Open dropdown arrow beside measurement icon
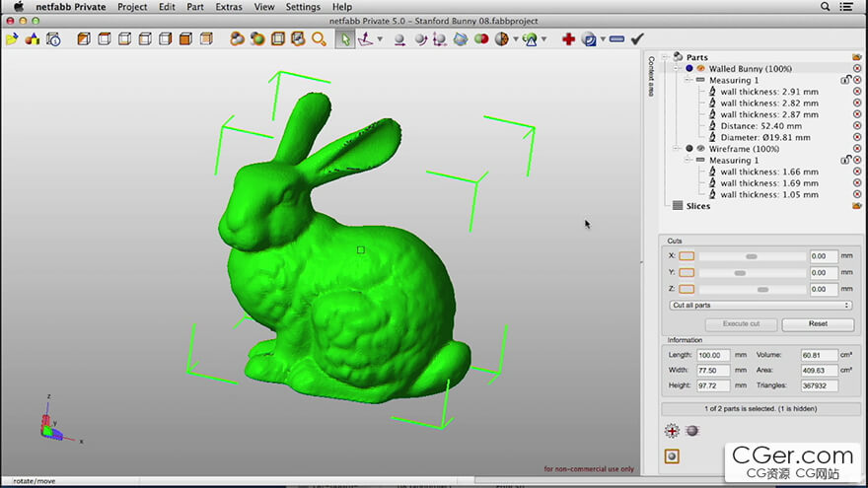Viewport: 868px width, 488px height. click(x=544, y=39)
